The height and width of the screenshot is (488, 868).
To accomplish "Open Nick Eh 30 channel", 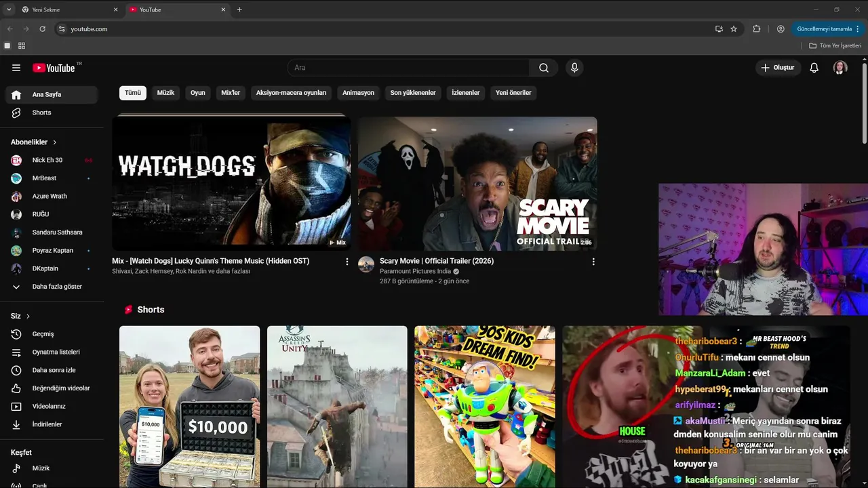I will pos(52,160).
